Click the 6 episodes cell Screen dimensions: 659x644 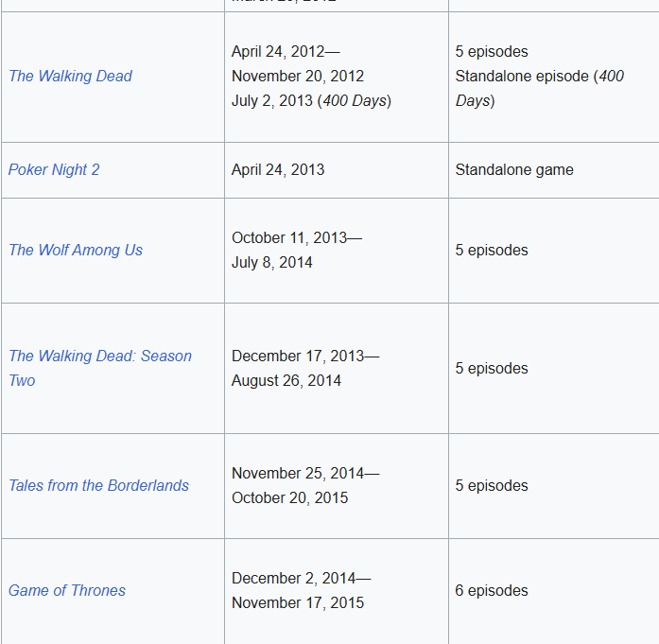point(492,590)
